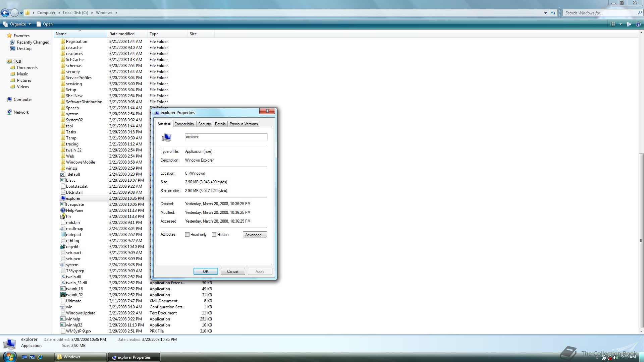Image resolution: width=644 pixels, height=362 pixels.
Task: Sort by Date modified column header
Action: (x=127, y=34)
